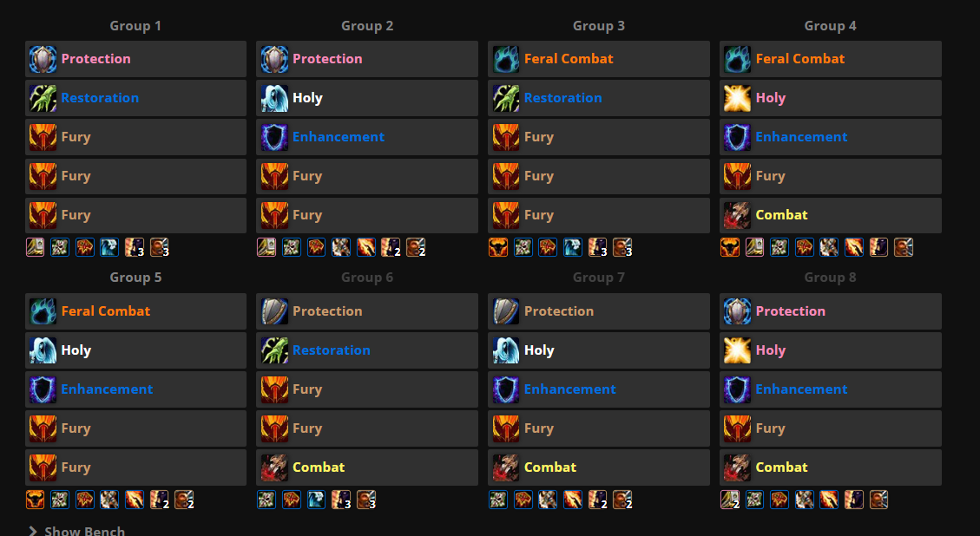This screenshot has width=980, height=536.
Task: Select the Holy priest icon in Group 7
Action: pos(506,350)
